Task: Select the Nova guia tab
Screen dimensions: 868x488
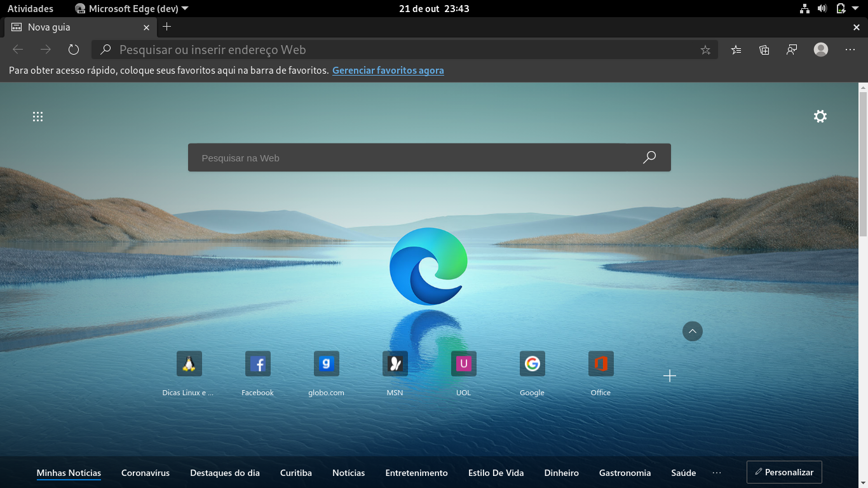Action: pyautogui.click(x=79, y=27)
